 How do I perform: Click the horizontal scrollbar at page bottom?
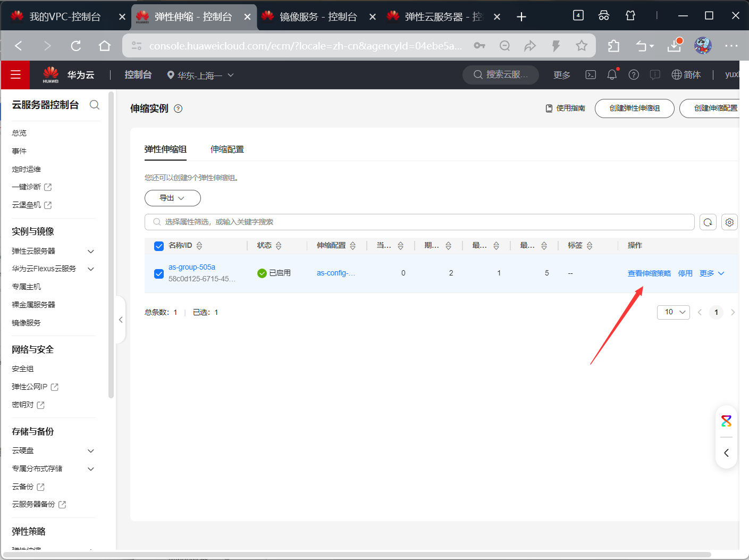[x=357, y=555]
